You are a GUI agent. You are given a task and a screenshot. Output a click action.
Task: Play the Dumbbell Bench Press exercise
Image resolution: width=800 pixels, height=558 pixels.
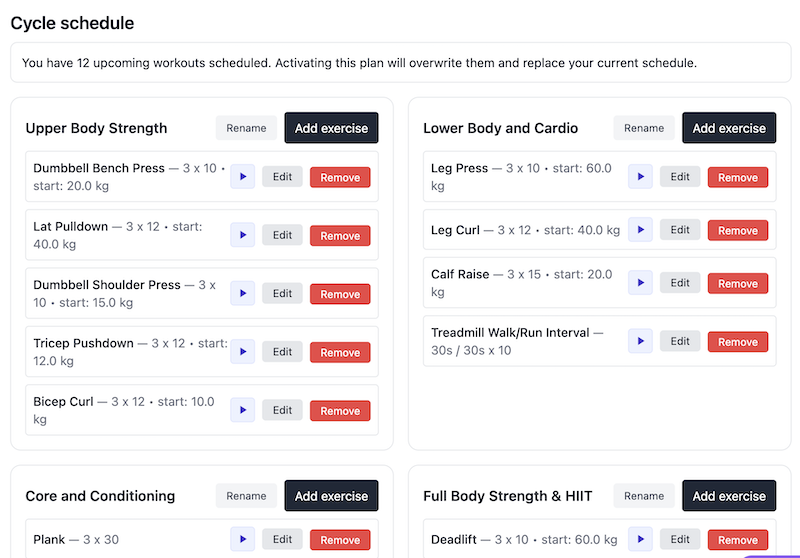pos(242,177)
